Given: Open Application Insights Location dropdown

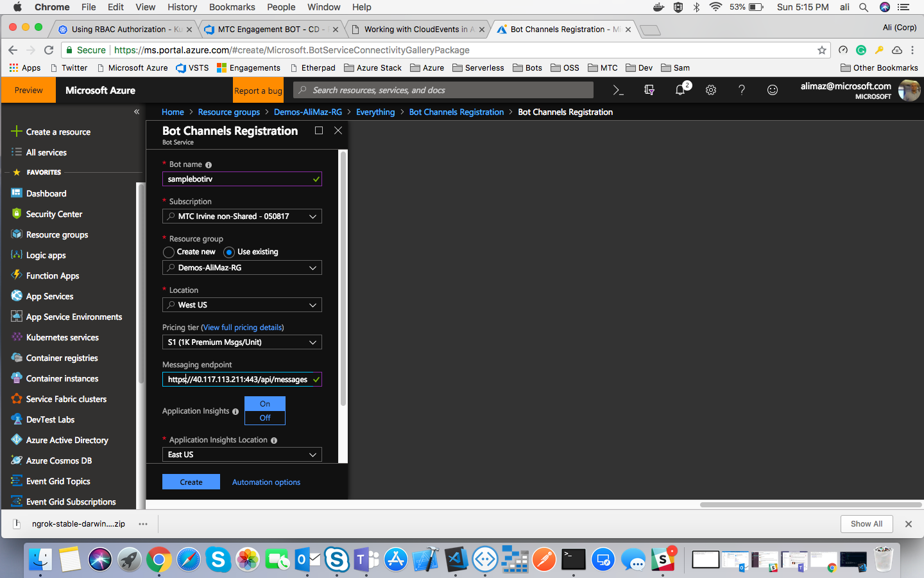Looking at the screenshot, I should [x=242, y=455].
